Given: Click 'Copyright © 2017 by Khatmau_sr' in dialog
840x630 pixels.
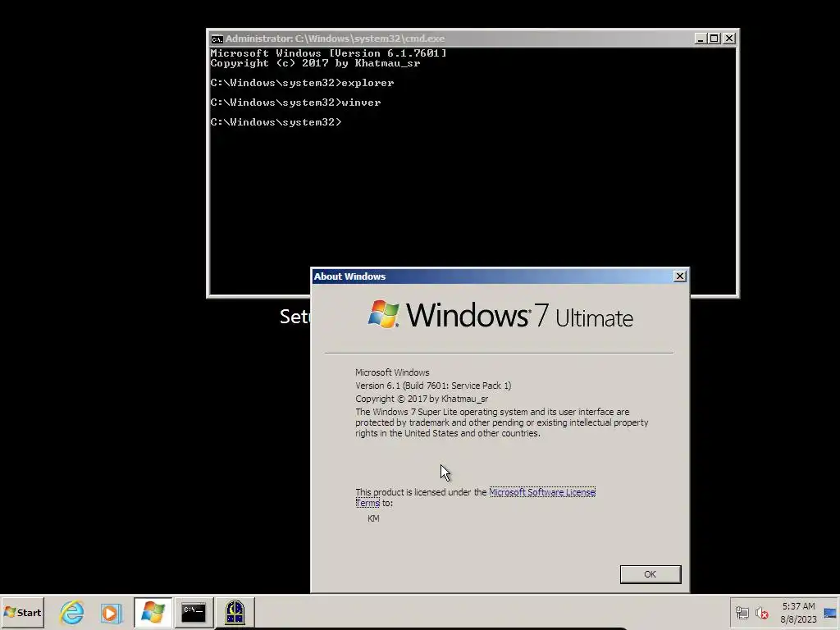Looking at the screenshot, I should point(422,399).
